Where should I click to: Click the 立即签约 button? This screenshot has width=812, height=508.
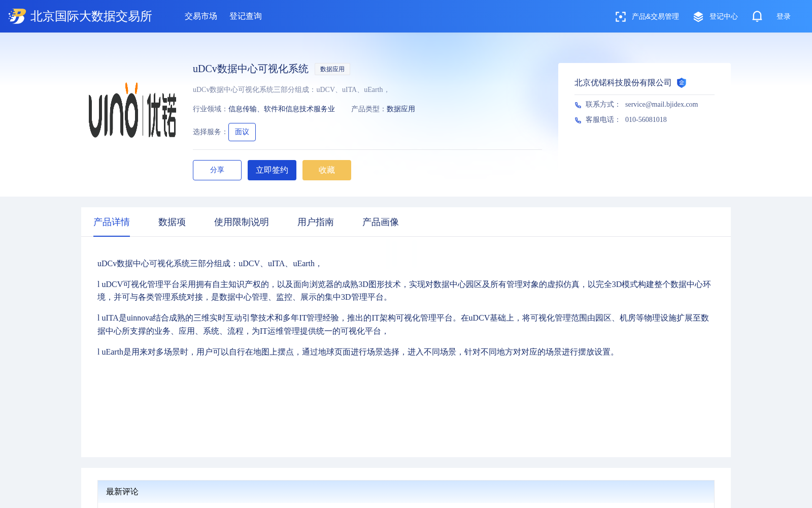tap(272, 170)
